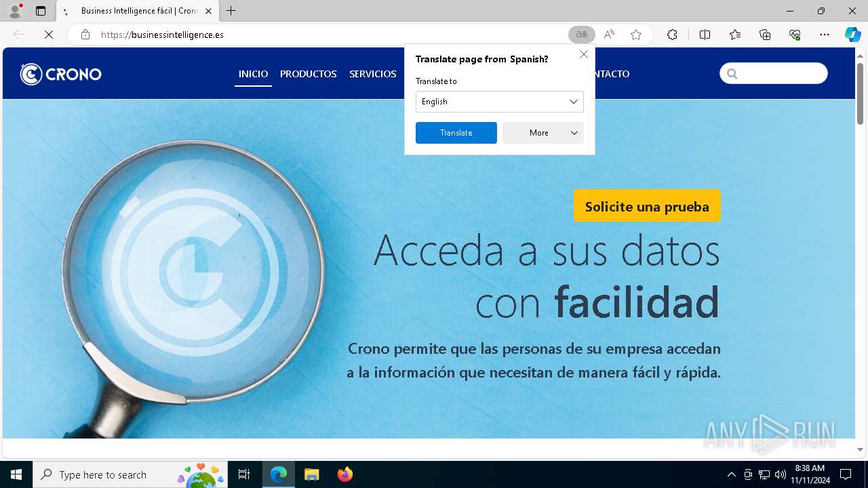Expand the More options dropdown

tap(543, 133)
